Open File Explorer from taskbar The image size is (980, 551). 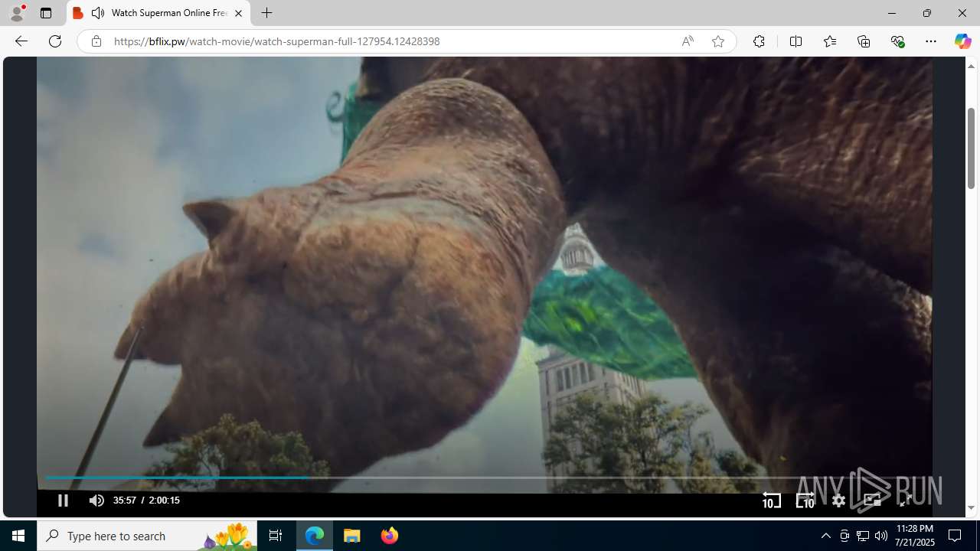pos(352,536)
